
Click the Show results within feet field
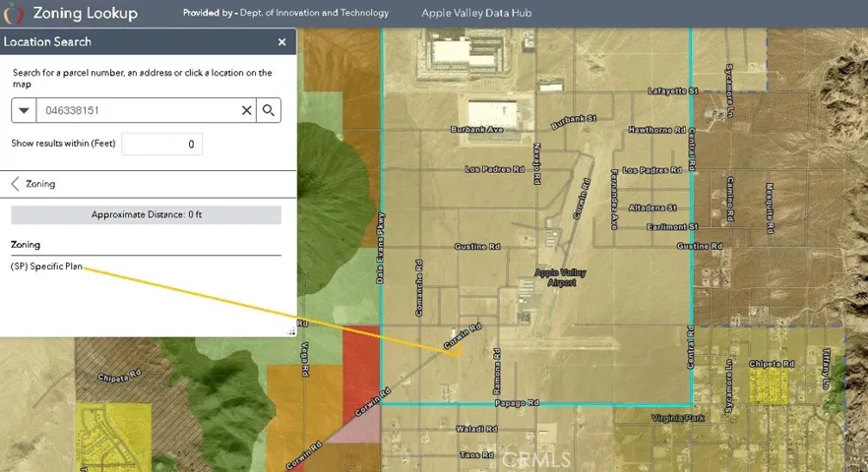click(x=161, y=144)
